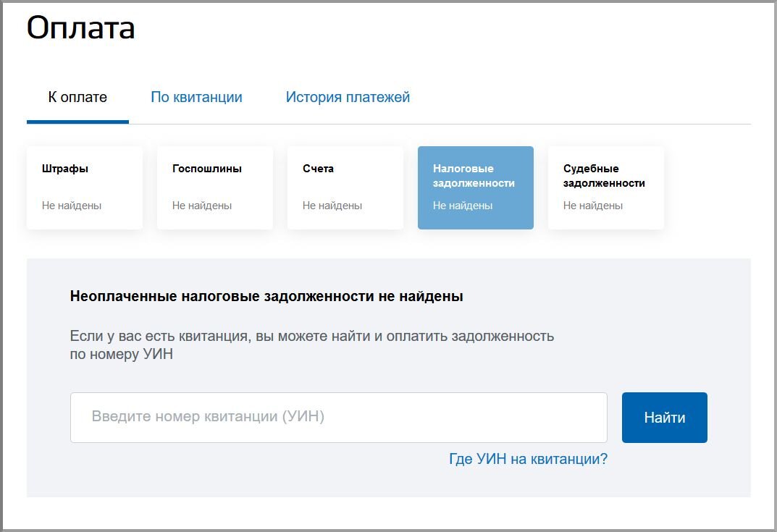777x532 pixels.
Task: Open the Где УИН на квитанции link
Action: pyautogui.click(x=526, y=458)
